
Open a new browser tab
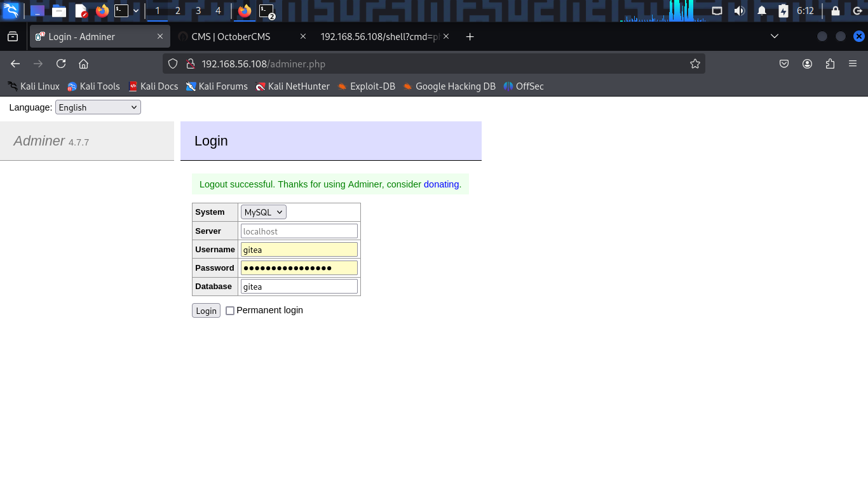coord(470,37)
